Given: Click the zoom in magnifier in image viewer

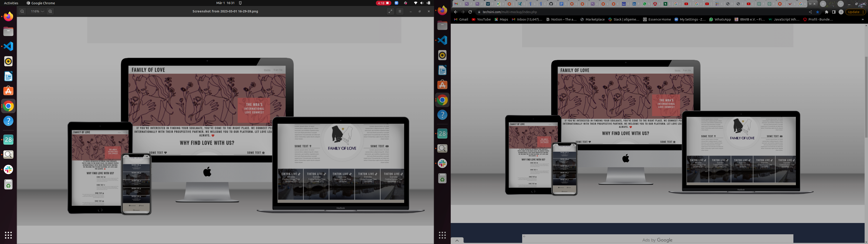Looking at the screenshot, I should pyautogui.click(x=50, y=12).
